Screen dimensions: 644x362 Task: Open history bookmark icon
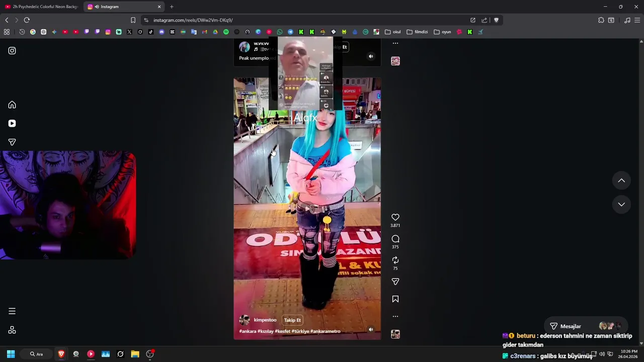pos(22,32)
